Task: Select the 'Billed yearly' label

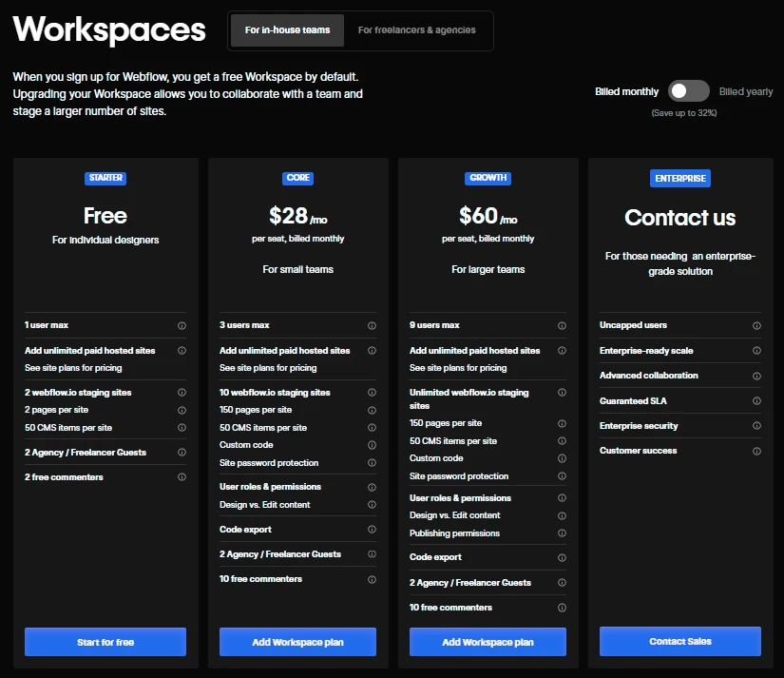Action: coord(745,92)
